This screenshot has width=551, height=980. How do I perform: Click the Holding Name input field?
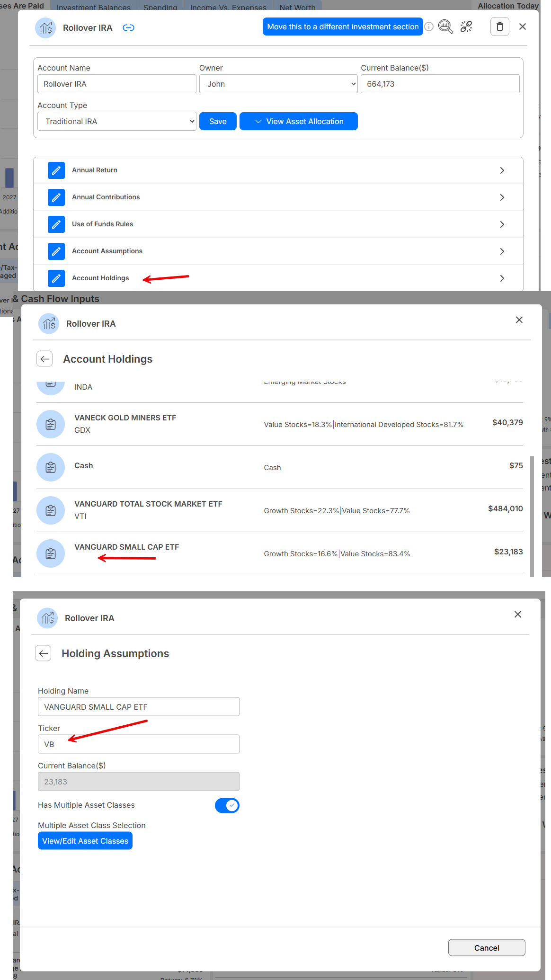[x=139, y=707]
